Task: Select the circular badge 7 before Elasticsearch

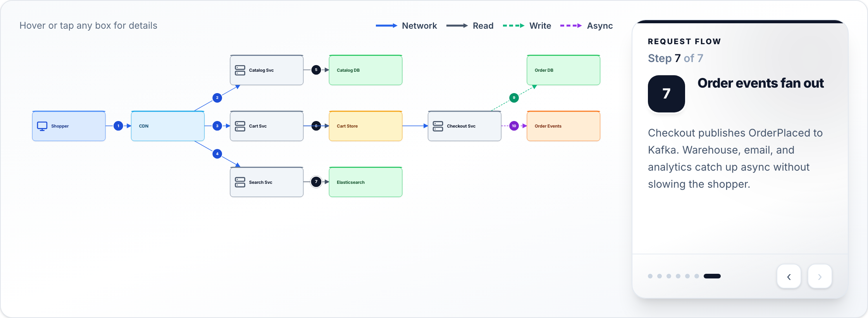Action: tap(316, 181)
